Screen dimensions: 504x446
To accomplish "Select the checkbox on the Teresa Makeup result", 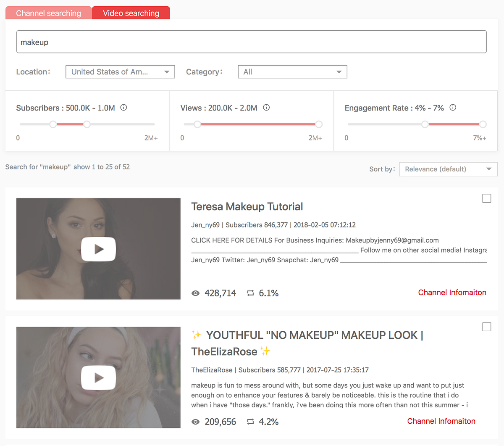I will [486, 198].
